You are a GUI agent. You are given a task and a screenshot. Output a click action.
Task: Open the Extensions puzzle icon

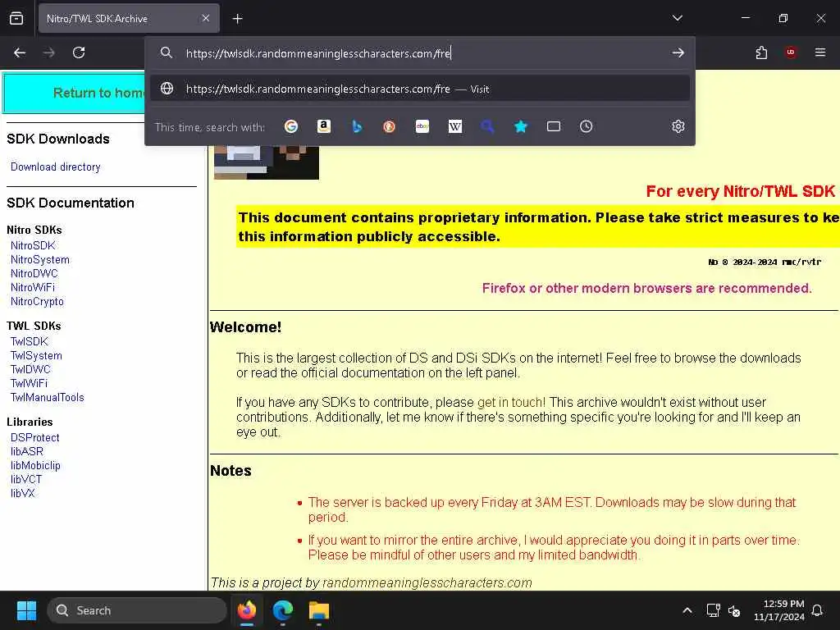click(761, 52)
